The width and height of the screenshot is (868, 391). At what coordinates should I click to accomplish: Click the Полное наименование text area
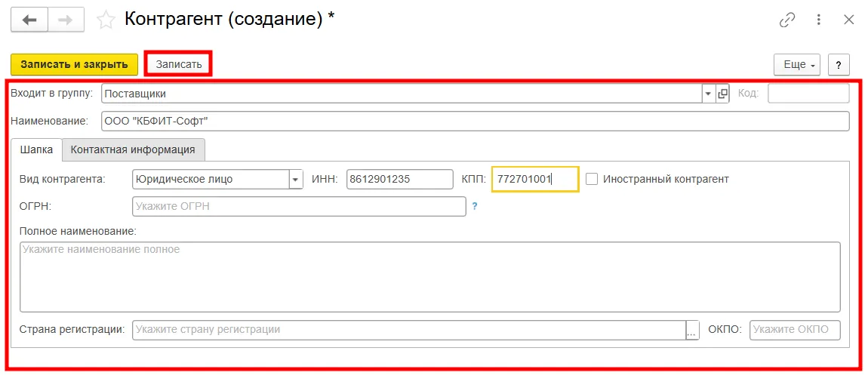click(x=430, y=276)
